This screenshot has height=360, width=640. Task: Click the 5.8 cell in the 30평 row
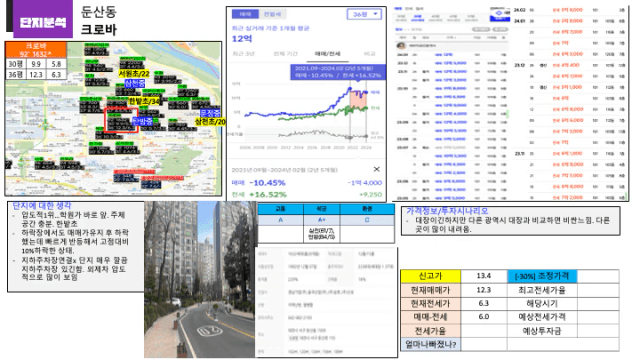(56, 64)
